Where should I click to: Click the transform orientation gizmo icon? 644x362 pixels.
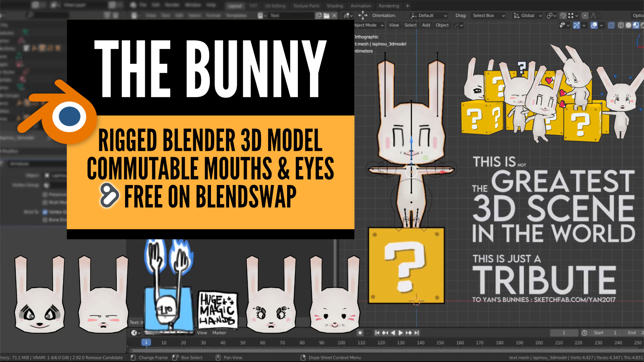point(515,15)
